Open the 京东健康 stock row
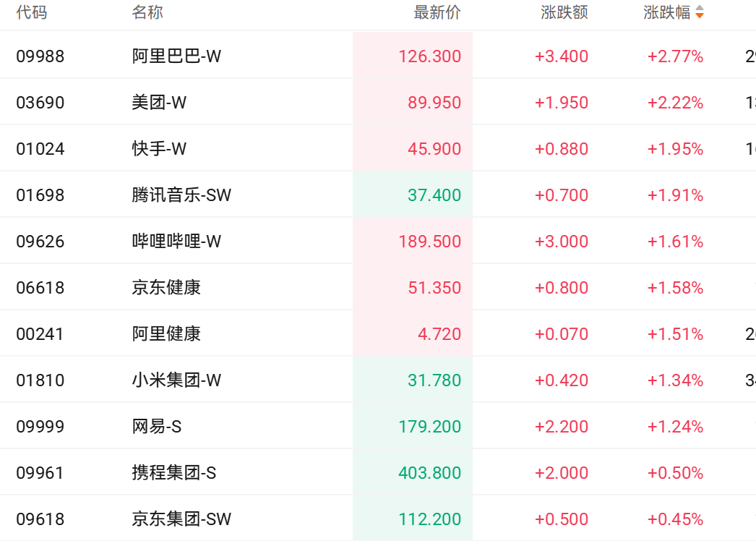Screen dimensions: 756x541 coord(166,288)
